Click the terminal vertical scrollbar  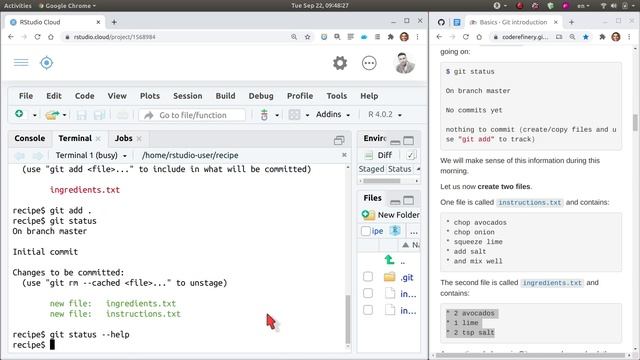(348, 318)
